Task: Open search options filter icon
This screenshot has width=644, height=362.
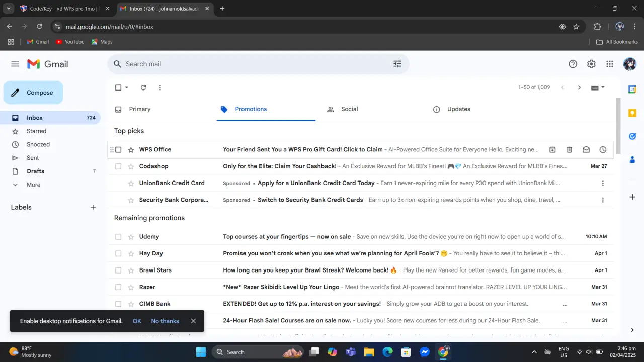Action: [x=397, y=64]
